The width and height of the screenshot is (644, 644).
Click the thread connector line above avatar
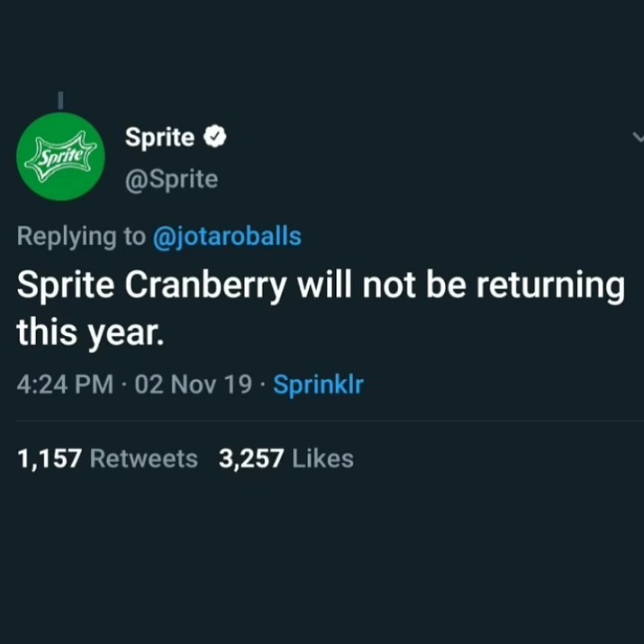(60, 100)
